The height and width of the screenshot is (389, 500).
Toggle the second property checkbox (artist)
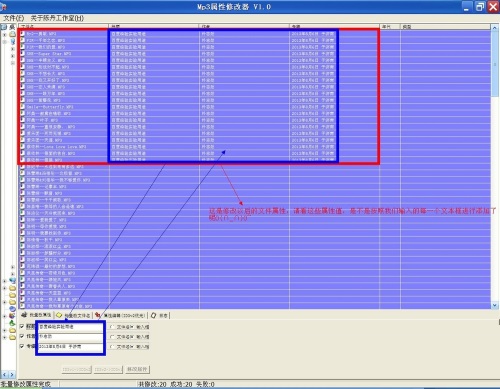click(x=22, y=336)
